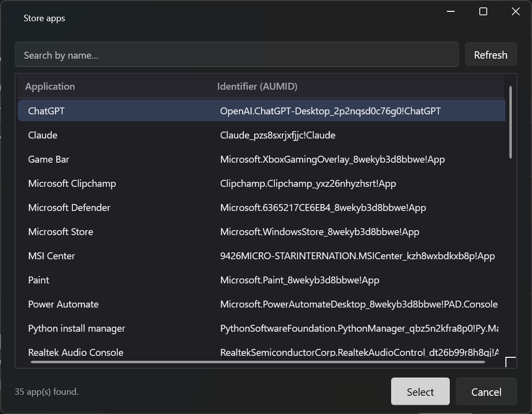Refresh the Store apps list
532x414 pixels.
tap(491, 55)
